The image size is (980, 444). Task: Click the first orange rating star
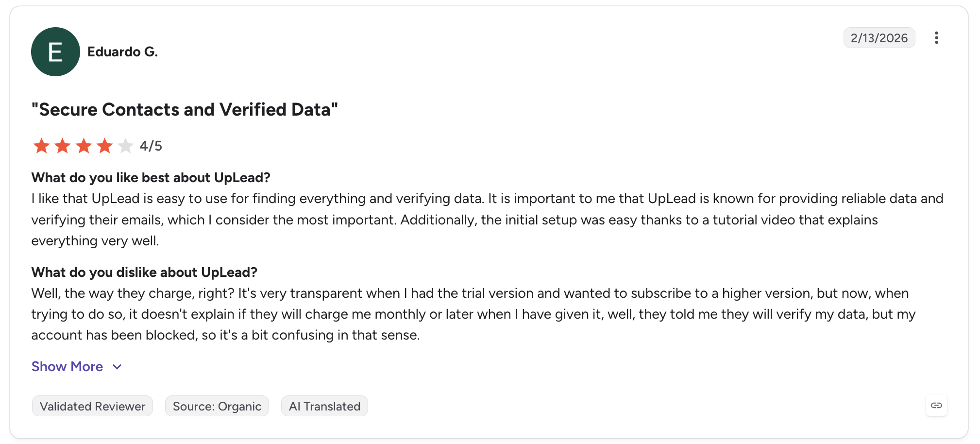41,146
